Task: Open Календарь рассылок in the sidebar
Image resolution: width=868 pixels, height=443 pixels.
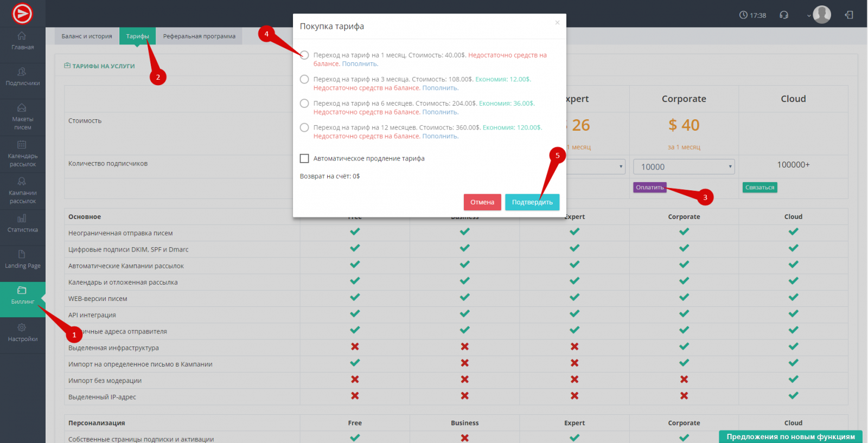Action: pos(22,153)
